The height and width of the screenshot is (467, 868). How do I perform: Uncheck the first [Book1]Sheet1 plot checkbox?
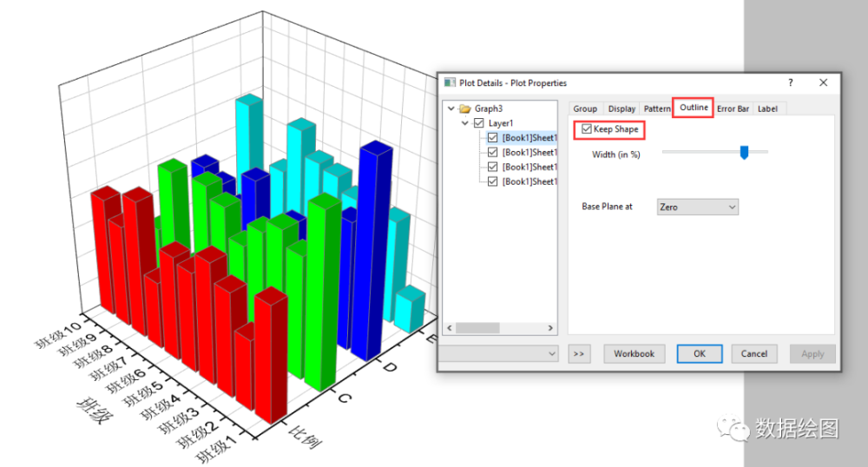tap(493, 138)
